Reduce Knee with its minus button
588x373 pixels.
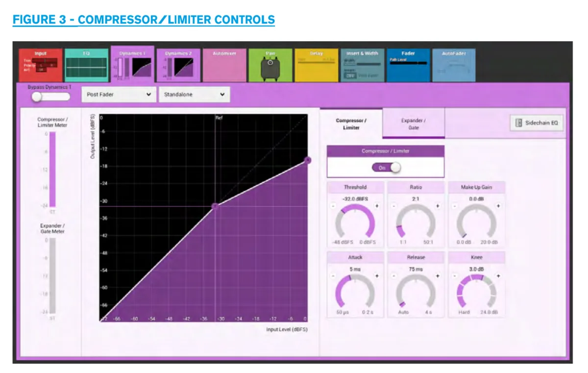454,276
